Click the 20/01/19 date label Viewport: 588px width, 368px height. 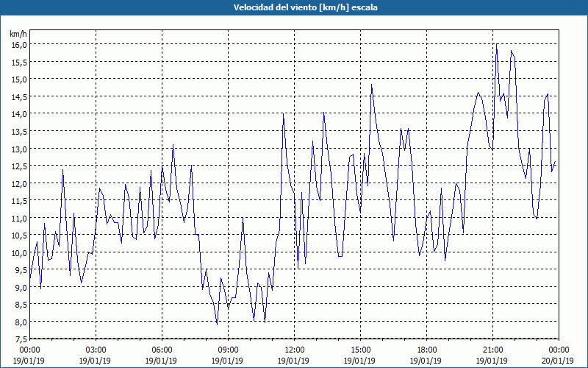tap(559, 361)
